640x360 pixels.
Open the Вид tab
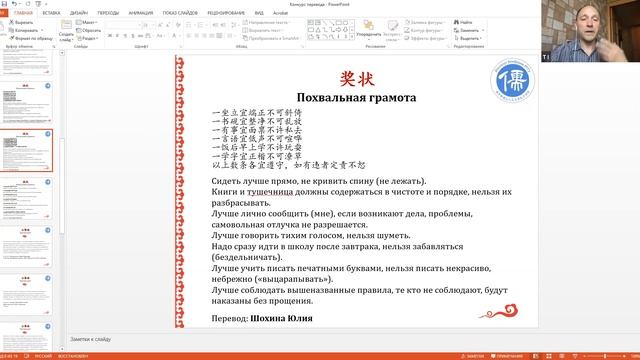(259, 13)
